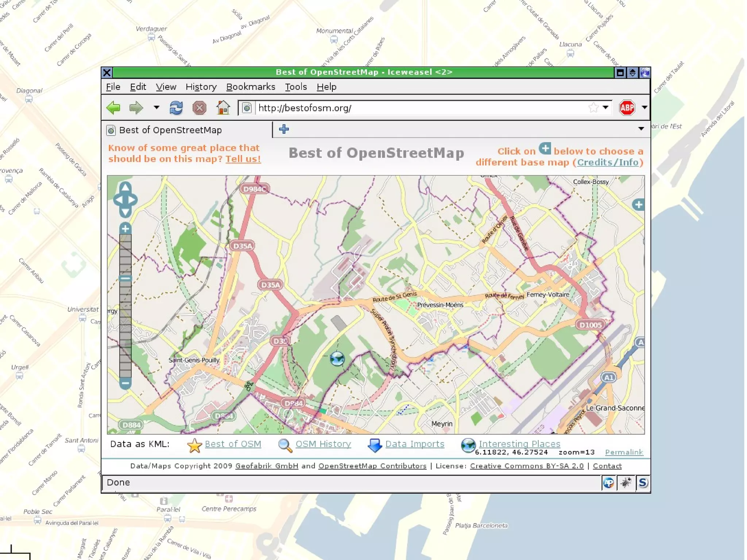
Task: Click the globe marker on map
Action: click(337, 359)
